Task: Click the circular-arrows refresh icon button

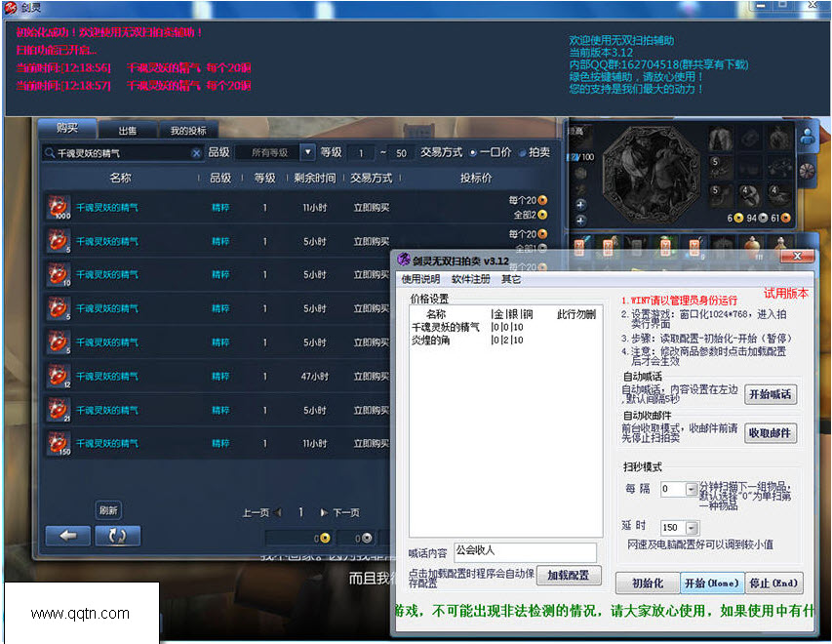Action: coord(117,536)
